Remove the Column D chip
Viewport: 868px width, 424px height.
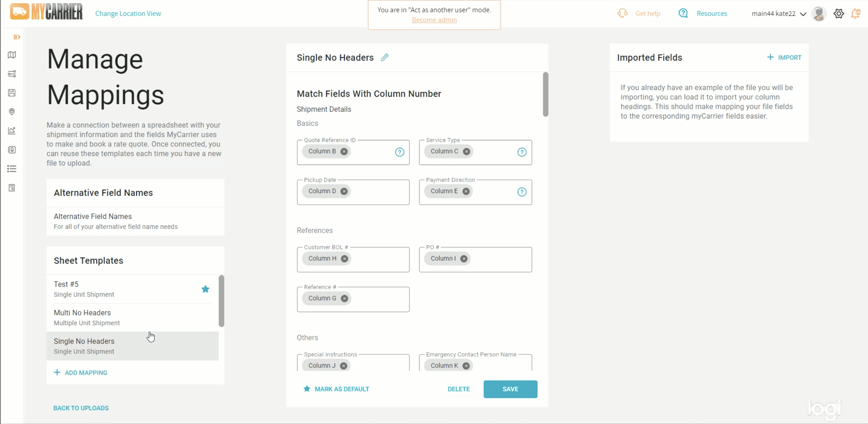point(344,191)
